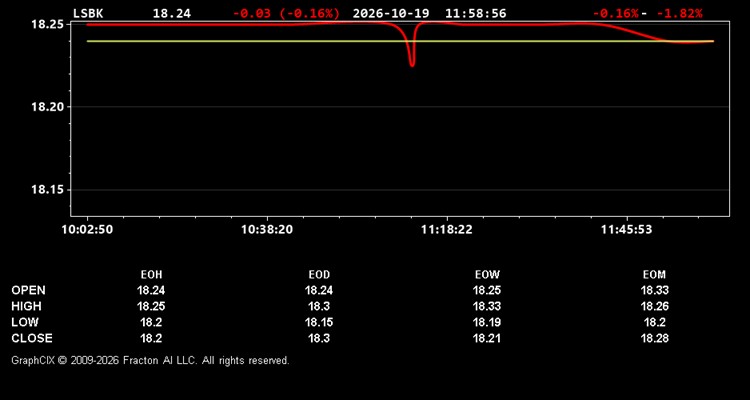The height and width of the screenshot is (400, 750).
Task: Select EOM open value 18.33
Action: [x=654, y=290]
